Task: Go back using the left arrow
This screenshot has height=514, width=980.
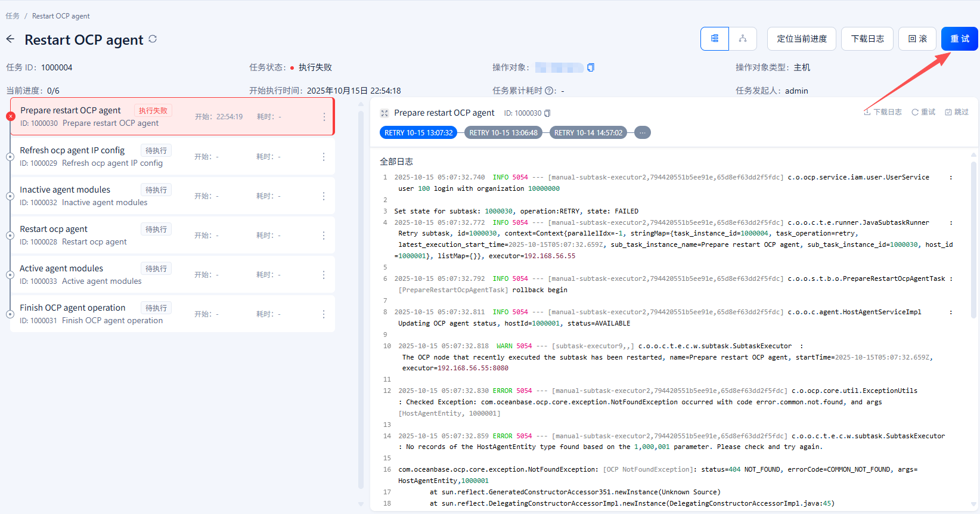Action: tap(10, 39)
